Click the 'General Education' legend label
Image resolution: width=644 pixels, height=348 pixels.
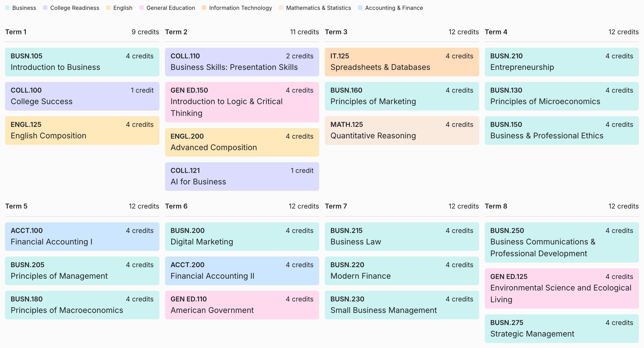pos(171,8)
